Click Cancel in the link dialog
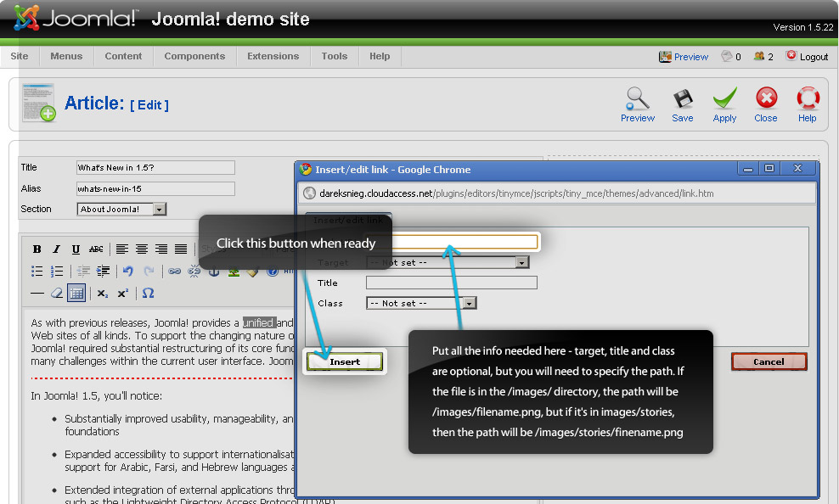The width and height of the screenshot is (839, 504). [x=769, y=361]
